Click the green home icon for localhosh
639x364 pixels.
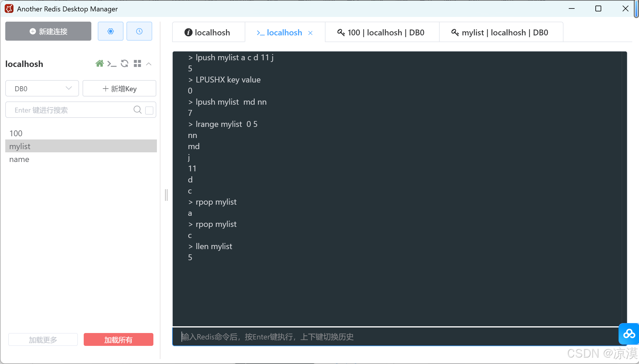pos(100,63)
